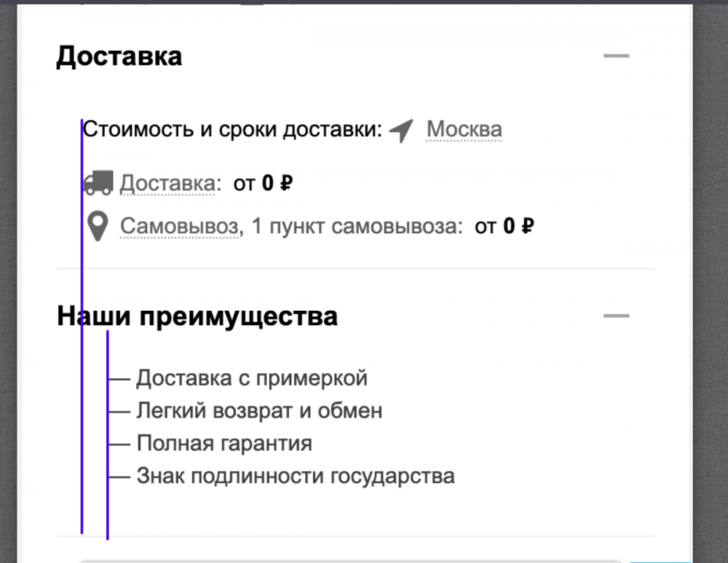The height and width of the screenshot is (563, 728).
Task: Collapse the Доставка section using the dash control
Action: point(617,55)
